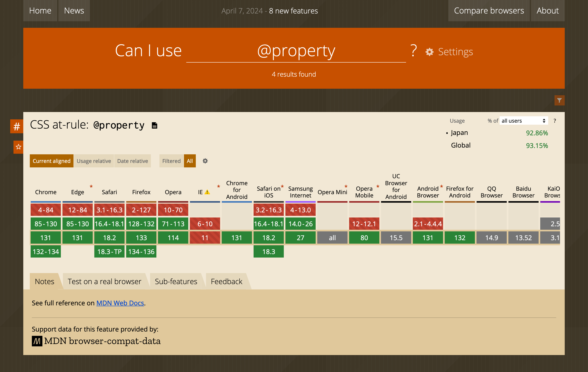Click Baidu Browser 13.52 cell
Screen dimensions: 588x372
pos(523,238)
